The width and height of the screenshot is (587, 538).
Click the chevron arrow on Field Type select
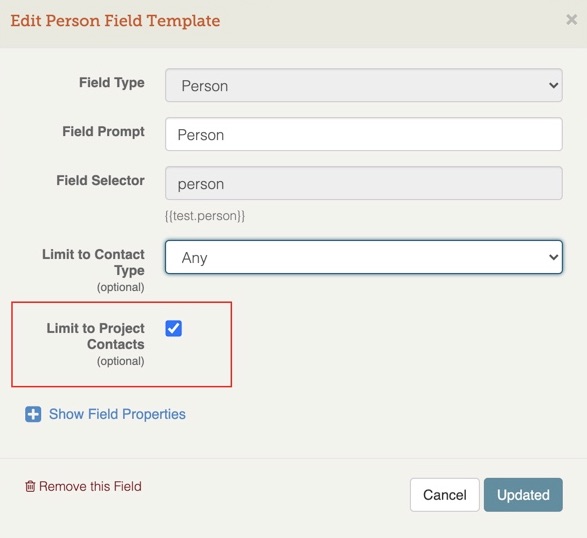click(x=553, y=85)
